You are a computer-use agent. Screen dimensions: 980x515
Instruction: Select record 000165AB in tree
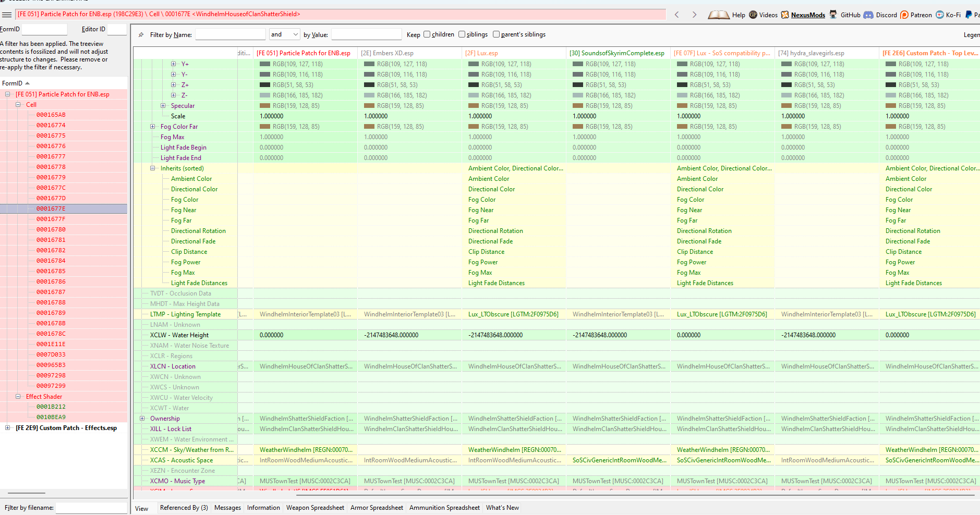point(51,115)
